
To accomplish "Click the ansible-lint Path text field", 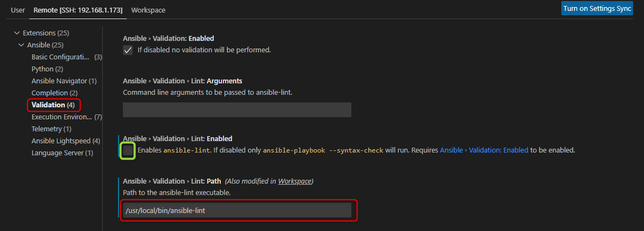I will pos(237,210).
